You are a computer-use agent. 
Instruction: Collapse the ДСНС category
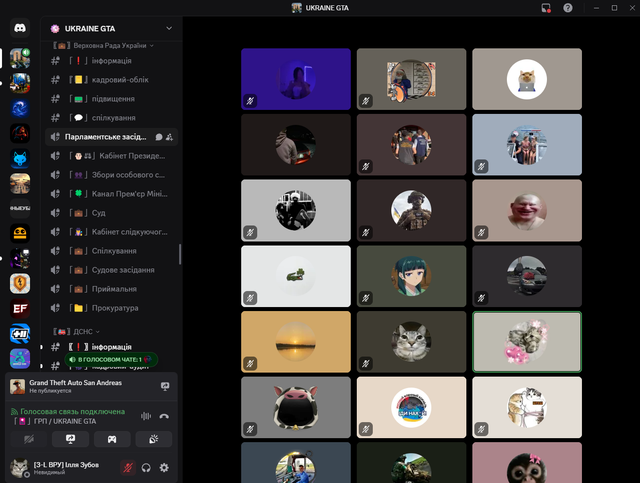point(76,332)
